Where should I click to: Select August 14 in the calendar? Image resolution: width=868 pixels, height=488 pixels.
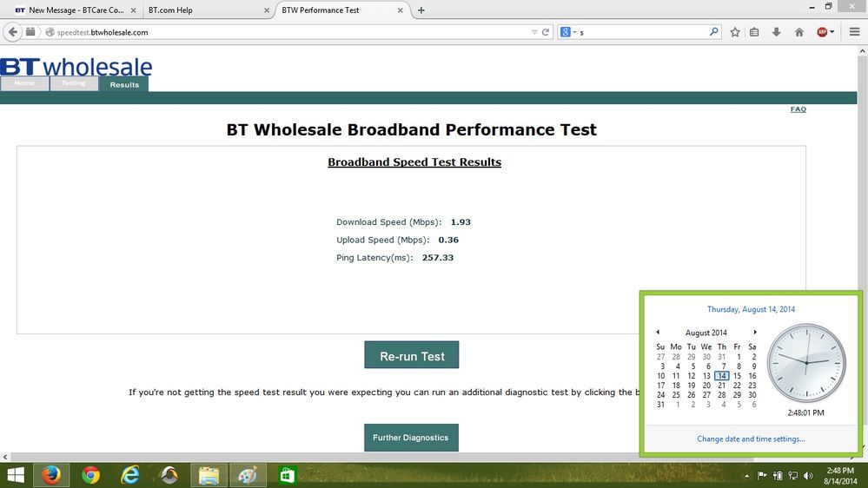pyautogui.click(x=721, y=376)
